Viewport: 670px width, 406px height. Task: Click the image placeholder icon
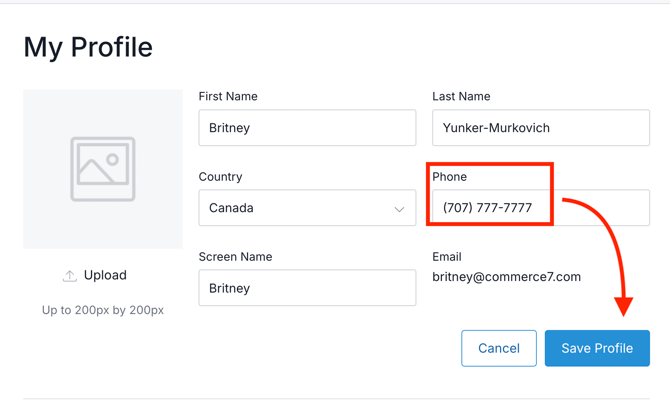tap(103, 169)
